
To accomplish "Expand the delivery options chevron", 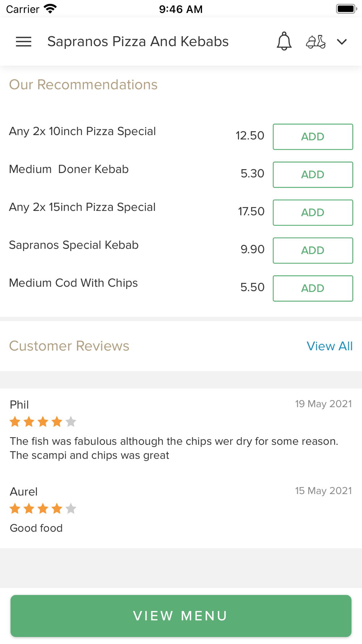I will (342, 42).
